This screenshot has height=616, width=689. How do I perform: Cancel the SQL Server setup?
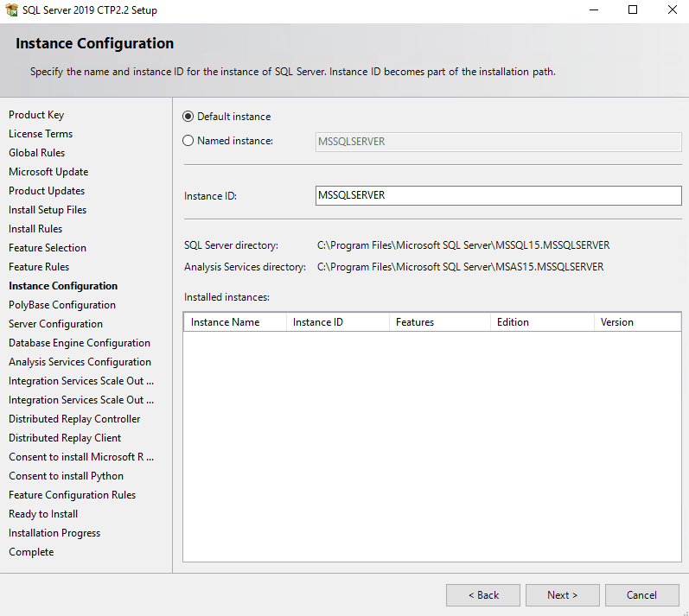642,595
